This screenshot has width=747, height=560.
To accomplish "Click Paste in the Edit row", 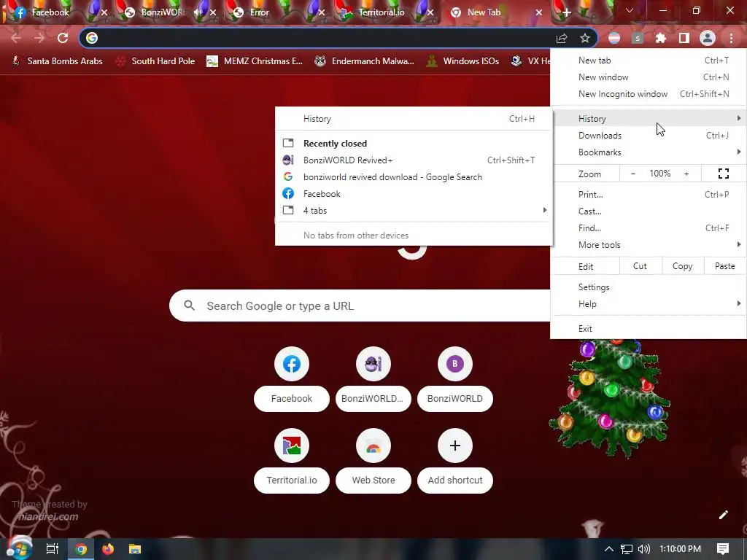I will pos(724,266).
